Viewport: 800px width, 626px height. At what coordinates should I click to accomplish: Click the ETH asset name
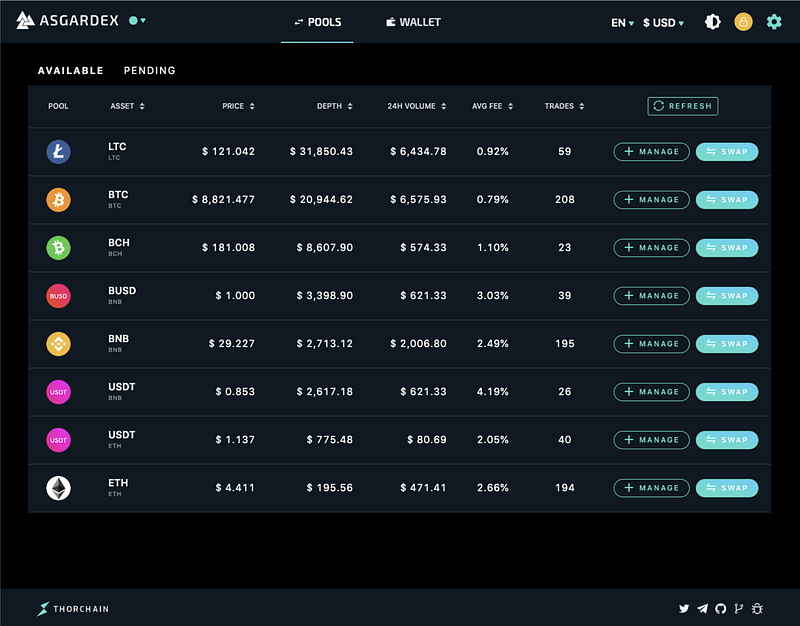click(x=118, y=483)
